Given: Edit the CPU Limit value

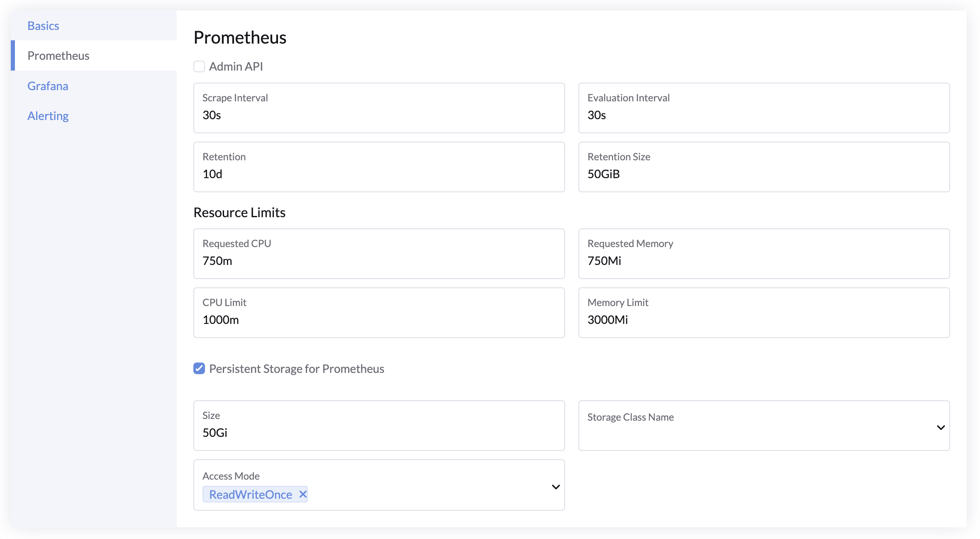Looking at the screenshot, I should (379, 313).
